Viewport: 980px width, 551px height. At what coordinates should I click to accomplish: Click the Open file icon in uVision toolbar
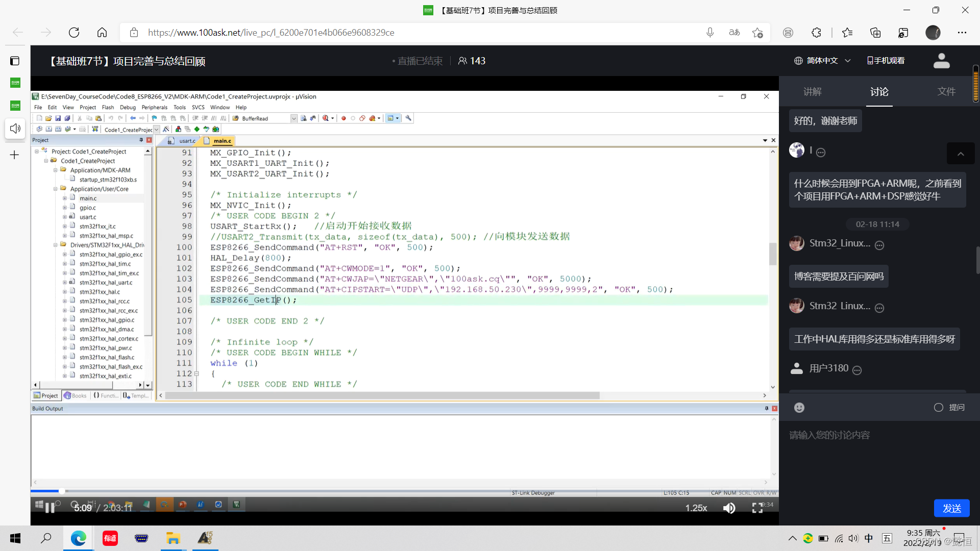coord(48,118)
